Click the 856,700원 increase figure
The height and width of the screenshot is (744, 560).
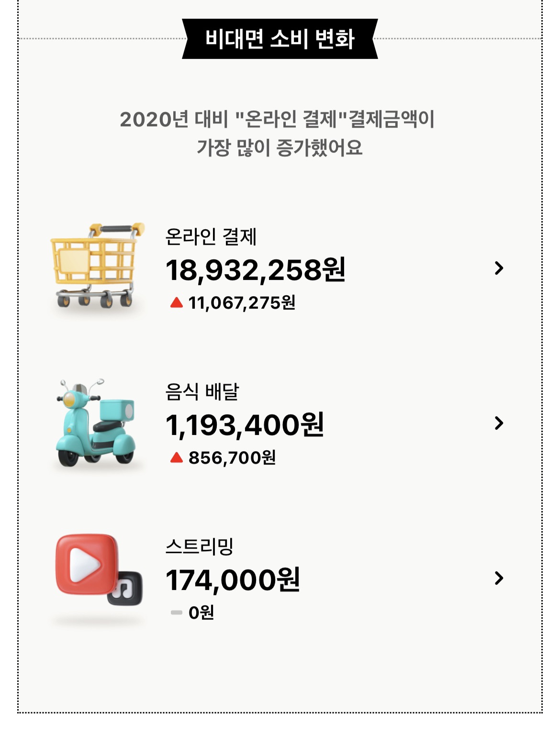232,457
